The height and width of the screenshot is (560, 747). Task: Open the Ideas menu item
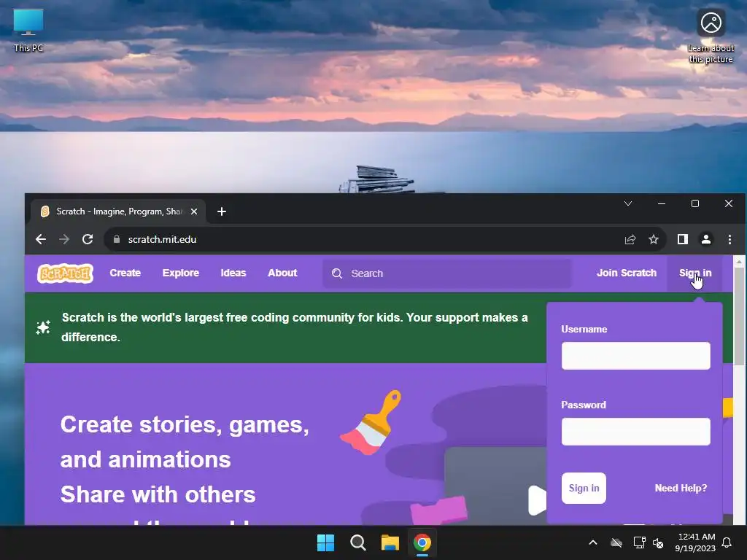coord(233,273)
